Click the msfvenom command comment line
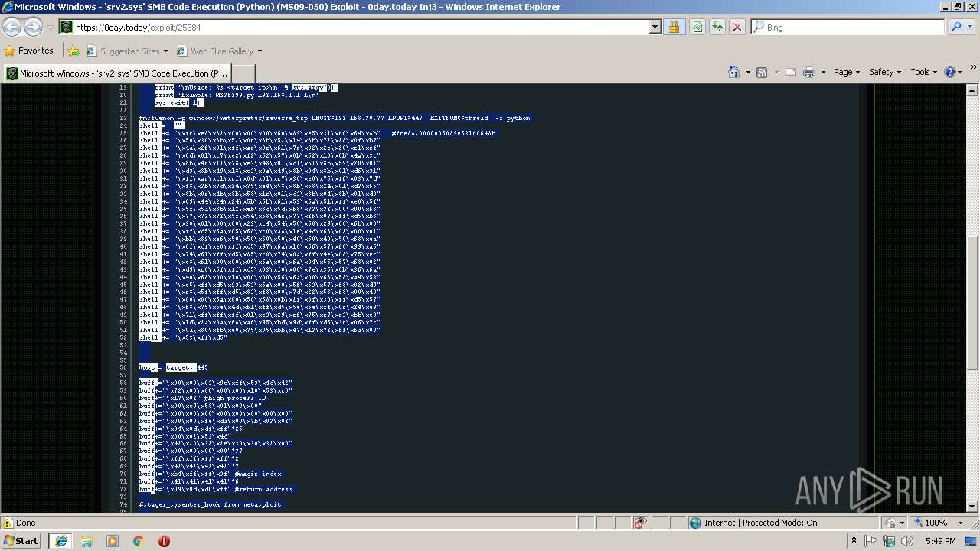Screen dimensions: 980x551 335,118
